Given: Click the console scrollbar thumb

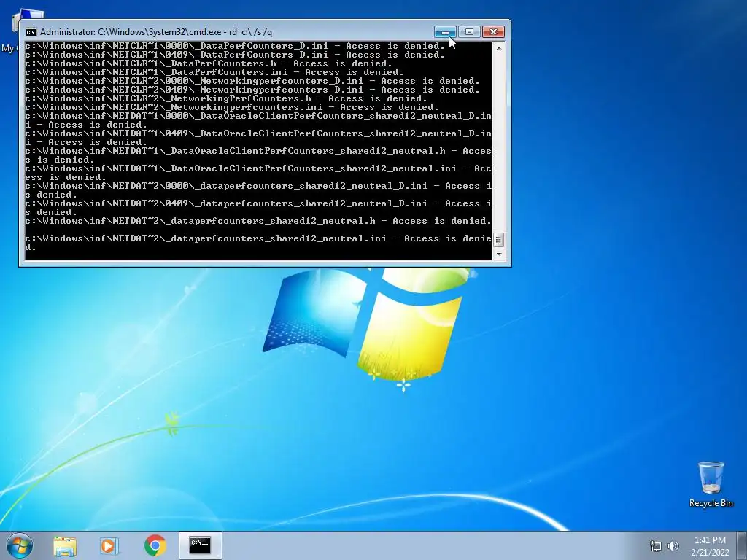Looking at the screenshot, I should [x=498, y=239].
